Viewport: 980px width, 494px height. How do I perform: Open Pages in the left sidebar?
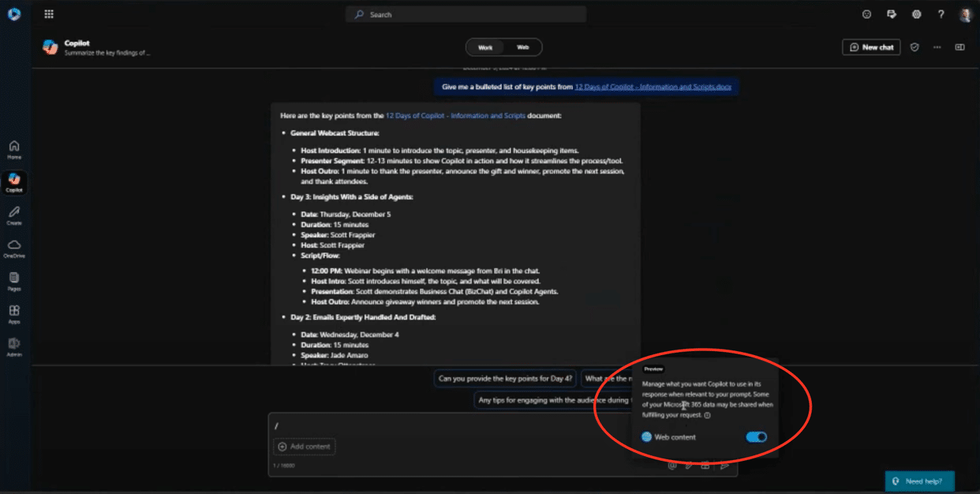[x=14, y=281]
